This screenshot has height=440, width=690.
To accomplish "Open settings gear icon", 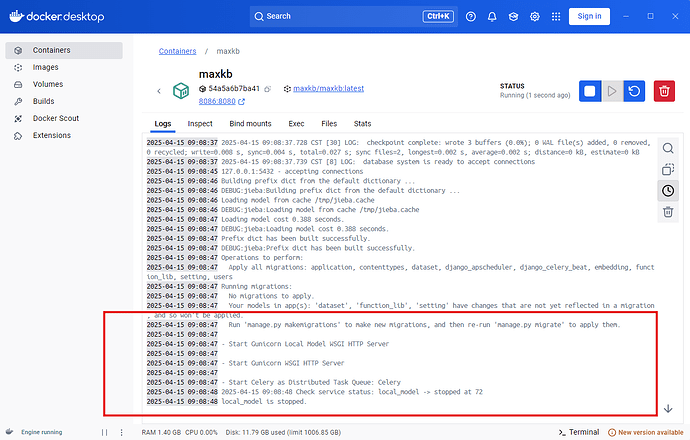I will (535, 16).
